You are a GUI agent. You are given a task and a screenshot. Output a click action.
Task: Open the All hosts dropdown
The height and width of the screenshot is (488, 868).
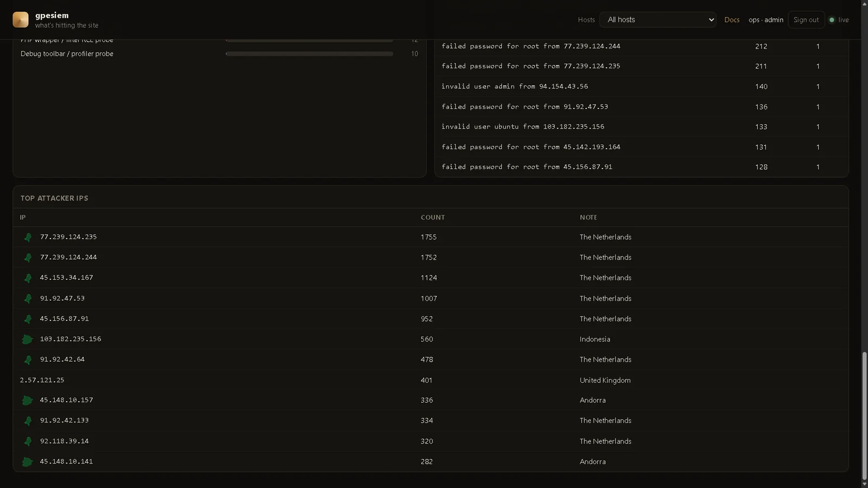pyautogui.click(x=658, y=20)
